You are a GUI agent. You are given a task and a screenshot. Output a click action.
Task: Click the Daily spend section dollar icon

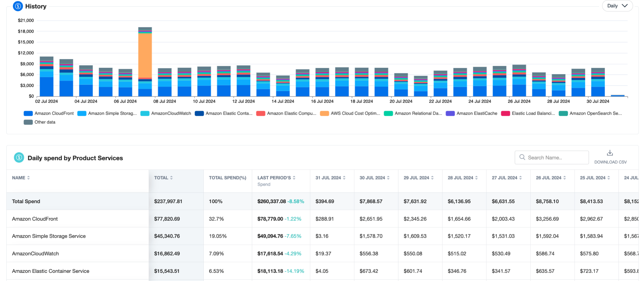(19, 158)
